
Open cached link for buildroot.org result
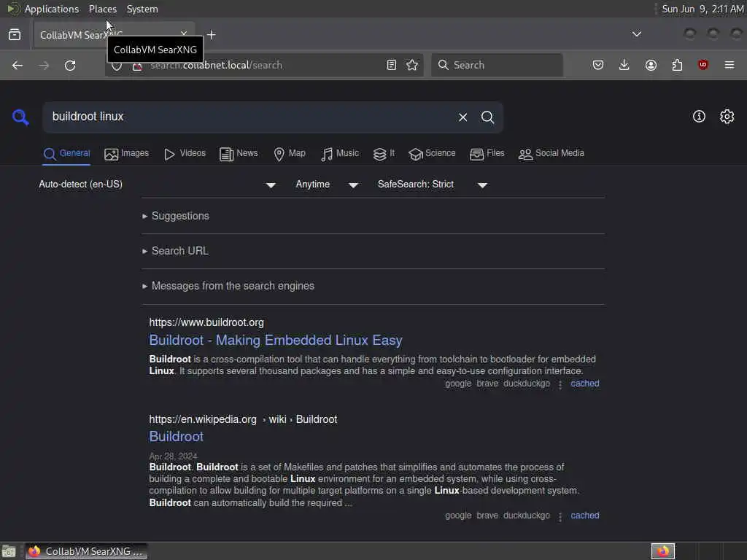pos(585,384)
